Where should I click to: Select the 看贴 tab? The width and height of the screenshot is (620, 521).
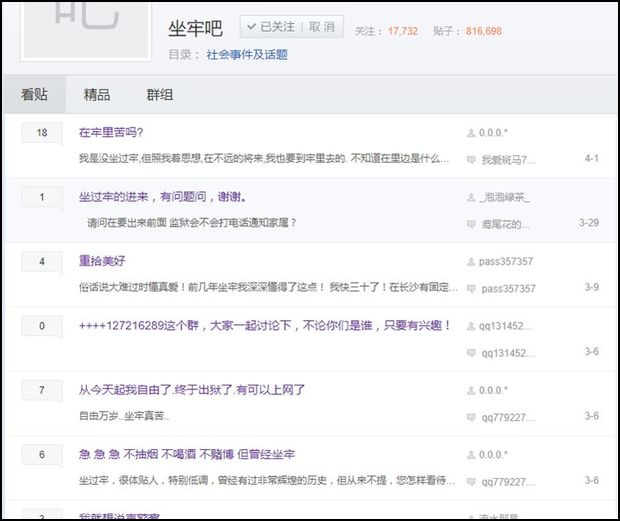(x=34, y=95)
